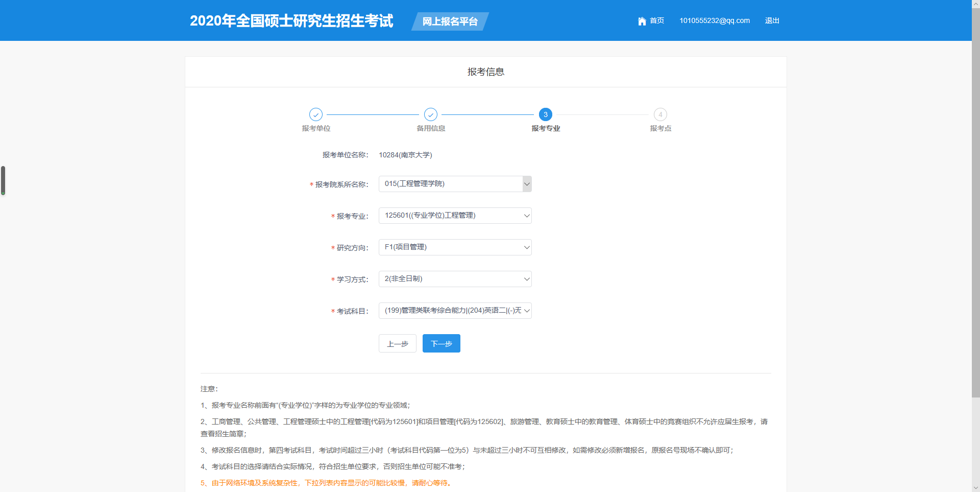The width and height of the screenshot is (980, 492).
Task: Click the 网上报名平台 banner label
Action: click(x=450, y=21)
